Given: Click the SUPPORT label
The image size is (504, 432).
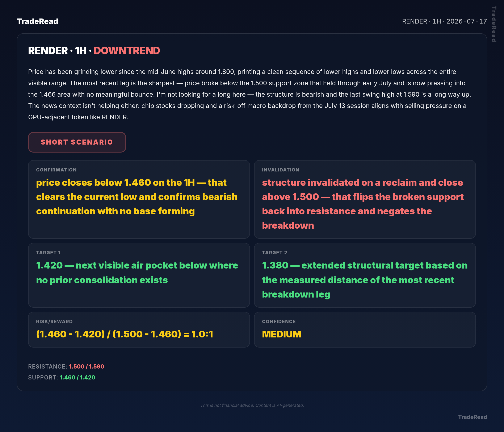Looking at the screenshot, I should pyautogui.click(x=43, y=378).
